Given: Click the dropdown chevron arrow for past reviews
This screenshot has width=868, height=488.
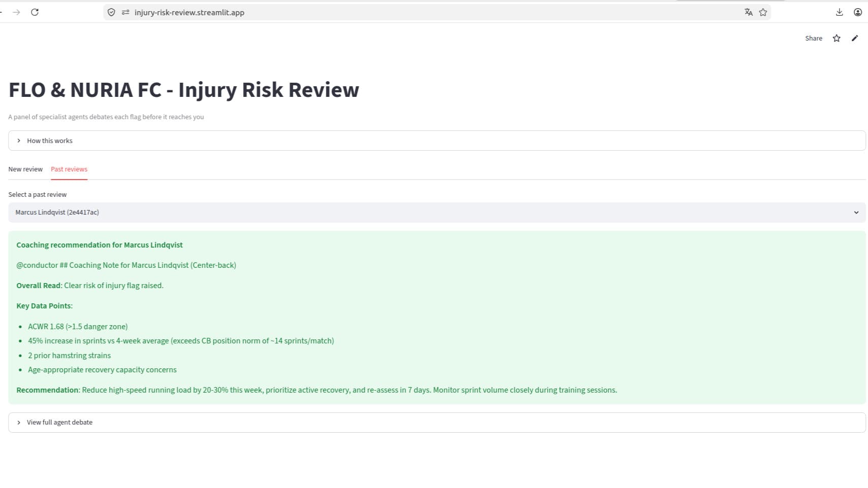Looking at the screenshot, I should point(856,213).
